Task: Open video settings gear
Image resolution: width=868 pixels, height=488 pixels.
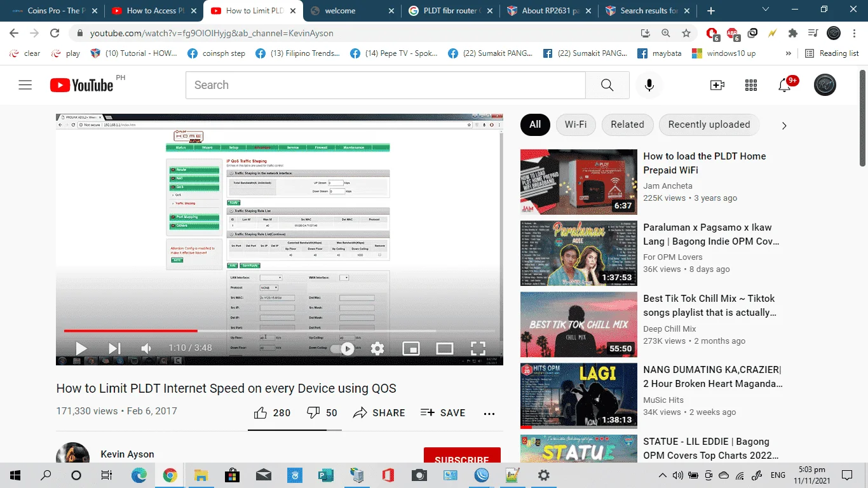Action: 377,348
